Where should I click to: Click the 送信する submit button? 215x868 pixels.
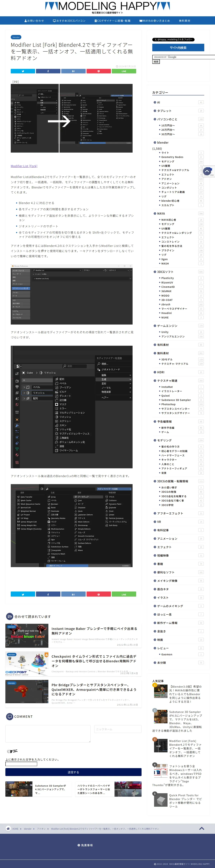pos(73,772)
